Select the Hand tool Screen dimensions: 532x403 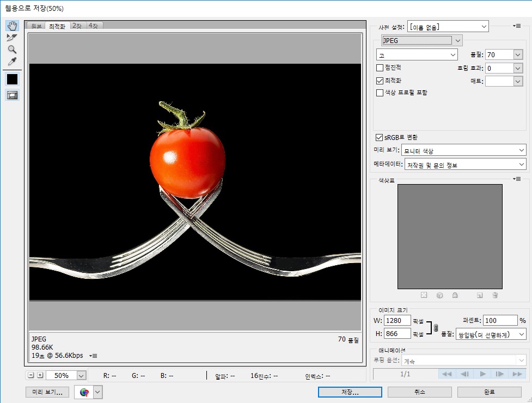point(12,26)
